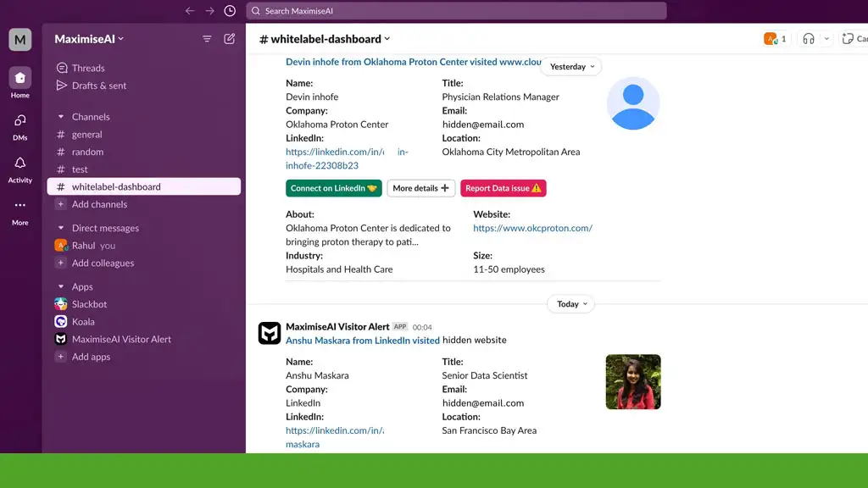Click San Francisco Bay Area text
The image size is (868, 488).
(489, 430)
